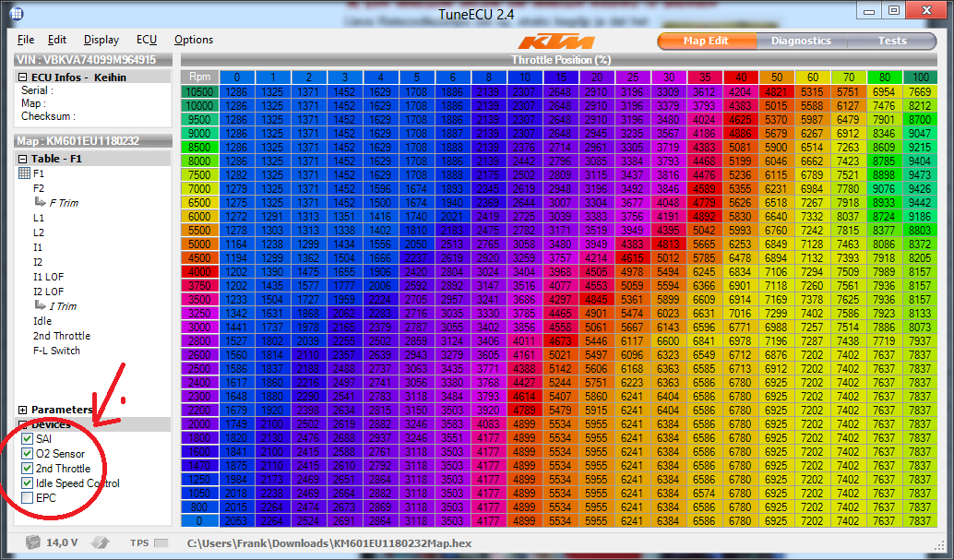Click the F Trim arrow icon

[41, 203]
